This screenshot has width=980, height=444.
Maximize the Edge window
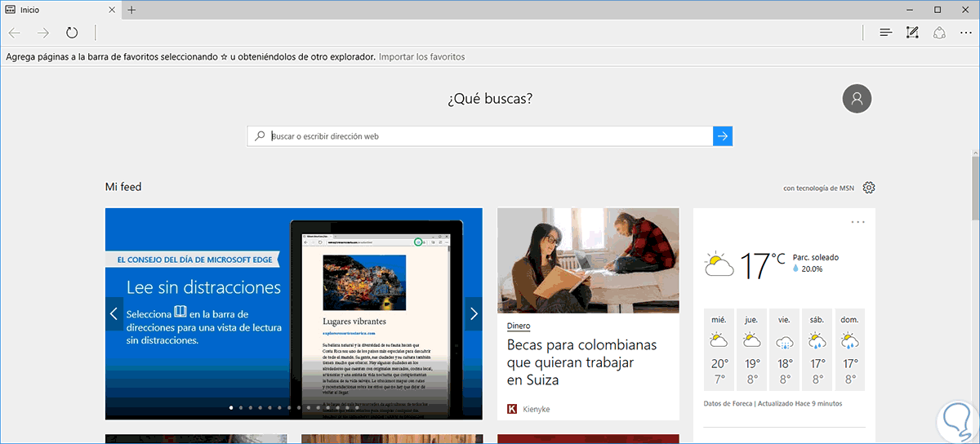pos(937,10)
